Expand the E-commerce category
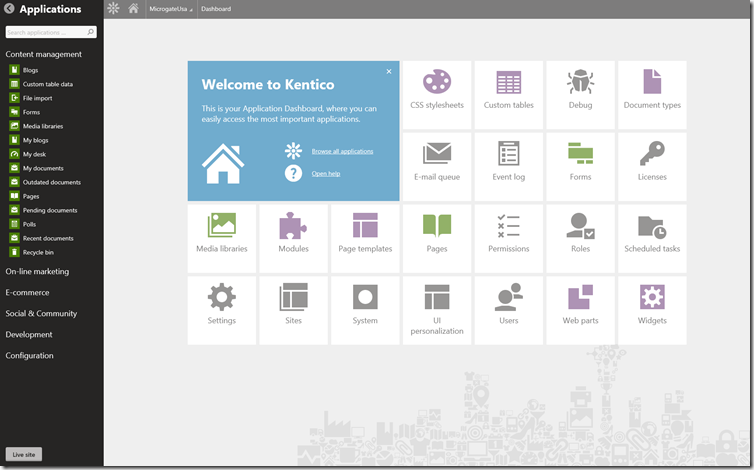 pyautogui.click(x=27, y=292)
